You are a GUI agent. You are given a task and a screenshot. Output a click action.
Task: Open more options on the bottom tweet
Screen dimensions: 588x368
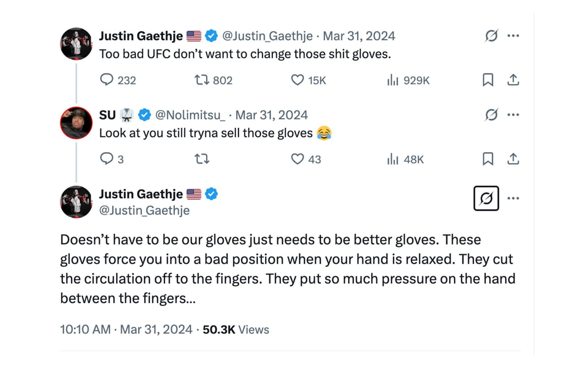point(513,198)
